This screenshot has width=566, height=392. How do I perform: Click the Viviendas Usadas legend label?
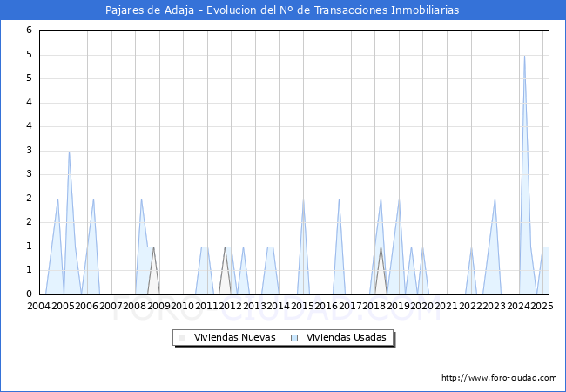[x=347, y=337]
